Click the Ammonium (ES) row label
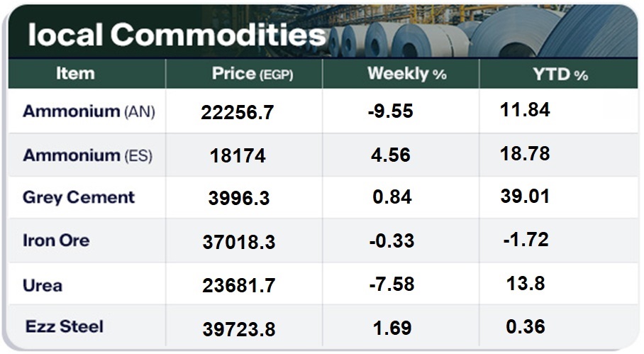Image resolution: width=644 pixels, height=354 pixels. [x=87, y=155]
